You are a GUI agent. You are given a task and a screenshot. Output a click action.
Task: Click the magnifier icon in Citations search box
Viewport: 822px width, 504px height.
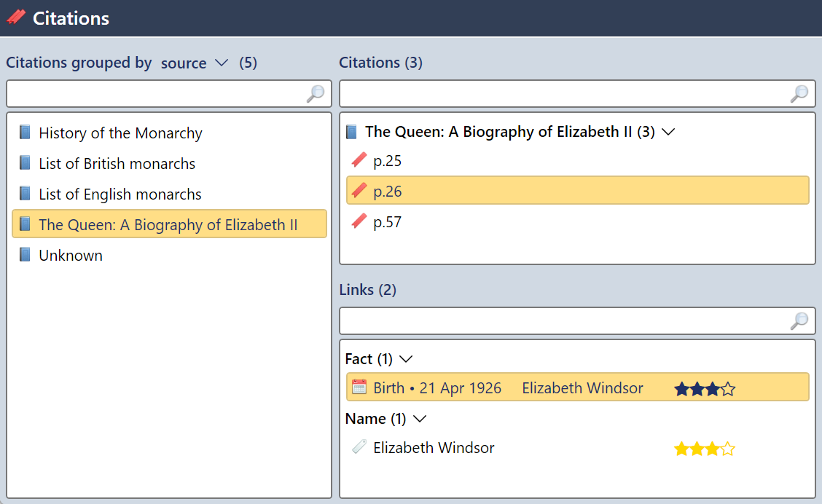tap(799, 94)
